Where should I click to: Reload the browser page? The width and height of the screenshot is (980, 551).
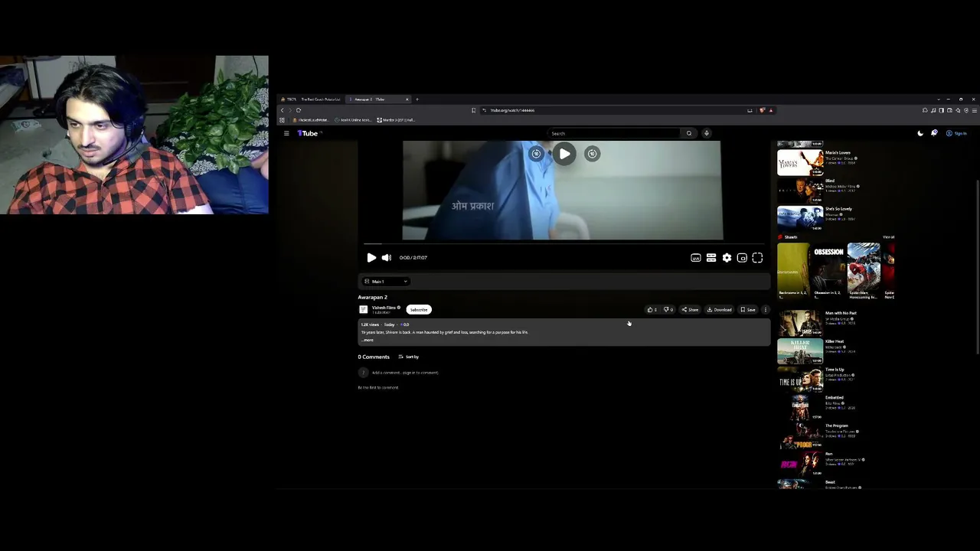[299, 110]
